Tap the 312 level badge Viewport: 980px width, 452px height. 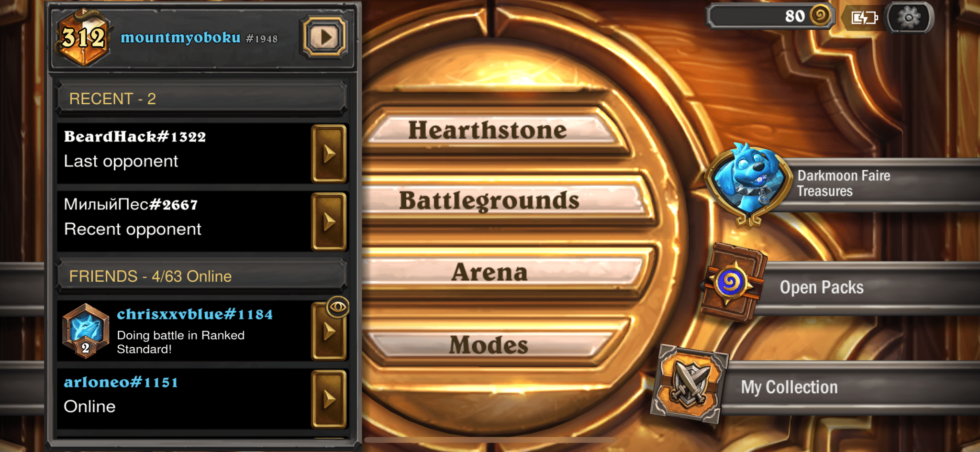[x=84, y=37]
